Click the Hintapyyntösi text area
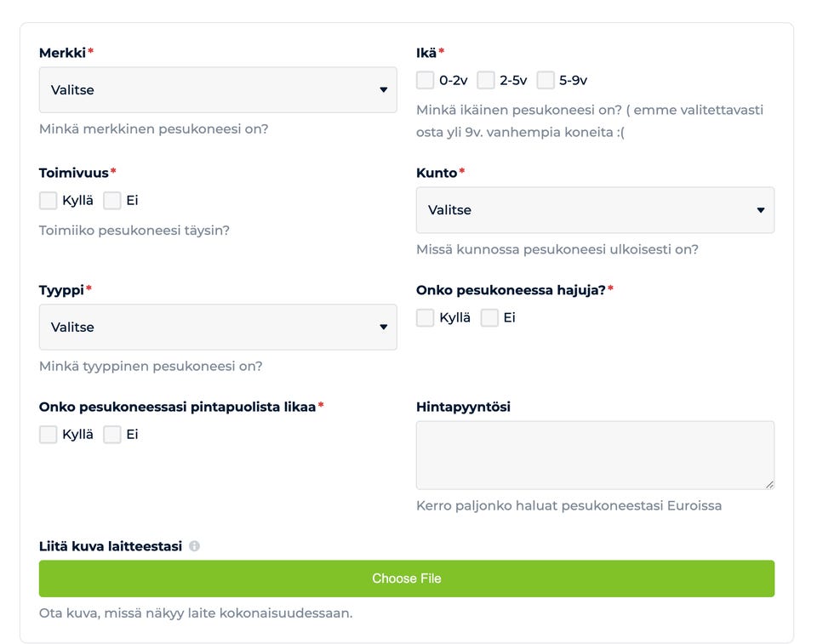 point(594,455)
